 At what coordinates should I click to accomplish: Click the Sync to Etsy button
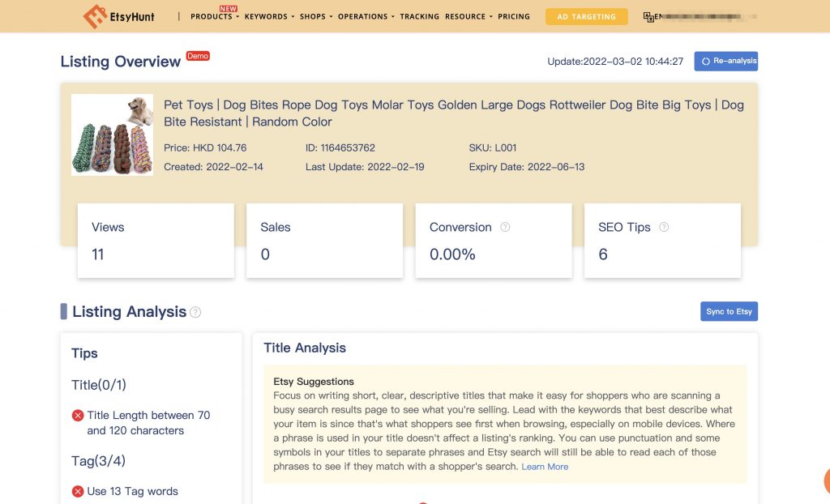coord(729,311)
